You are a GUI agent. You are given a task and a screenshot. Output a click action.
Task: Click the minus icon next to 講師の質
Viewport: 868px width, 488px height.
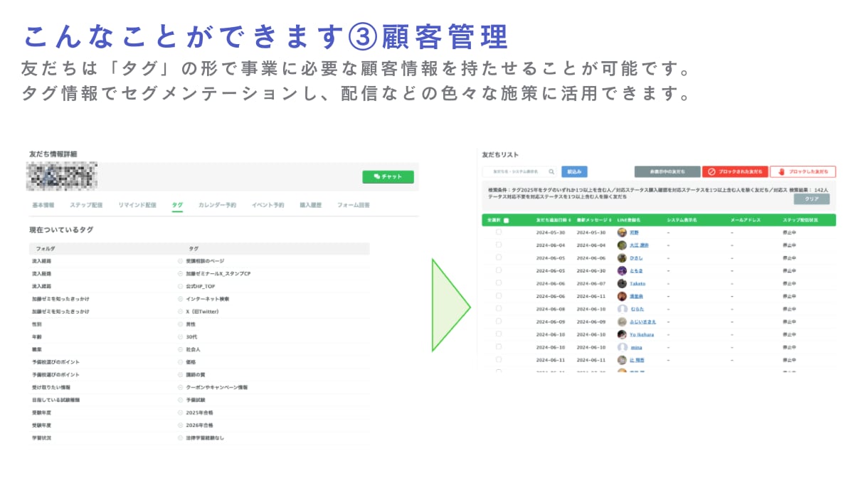coord(180,375)
